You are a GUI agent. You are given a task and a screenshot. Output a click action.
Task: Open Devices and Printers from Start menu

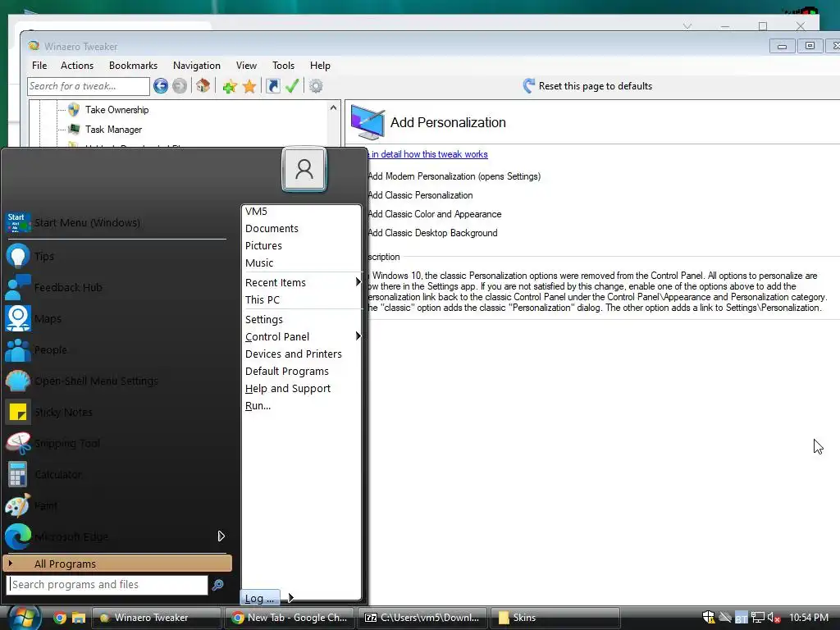coord(302,354)
